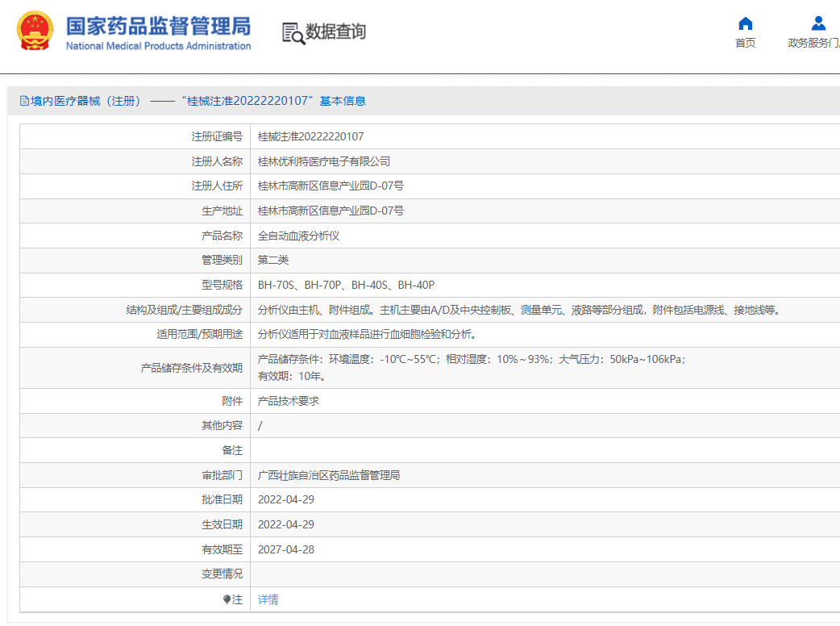
Task: Click National Medical Products Administration text
Action: pyautogui.click(x=159, y=46)
